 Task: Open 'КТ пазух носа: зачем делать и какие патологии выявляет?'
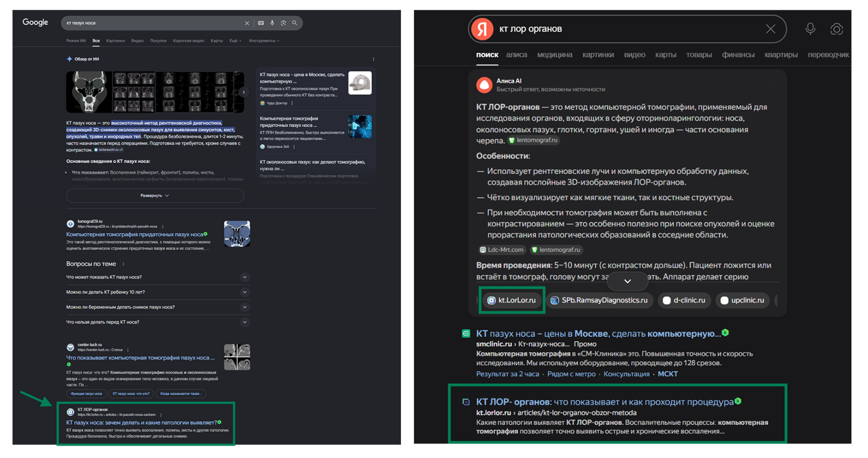pyautogui.click(x=142, y=422)
